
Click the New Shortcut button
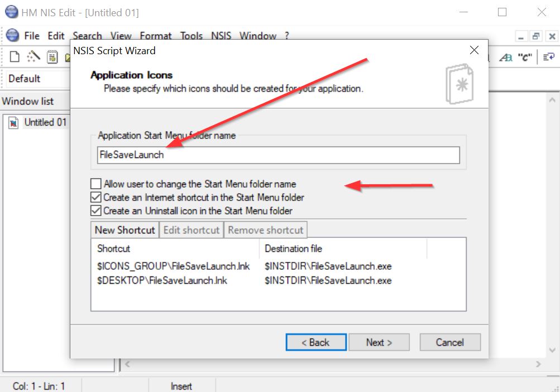[x=125, y=230]
